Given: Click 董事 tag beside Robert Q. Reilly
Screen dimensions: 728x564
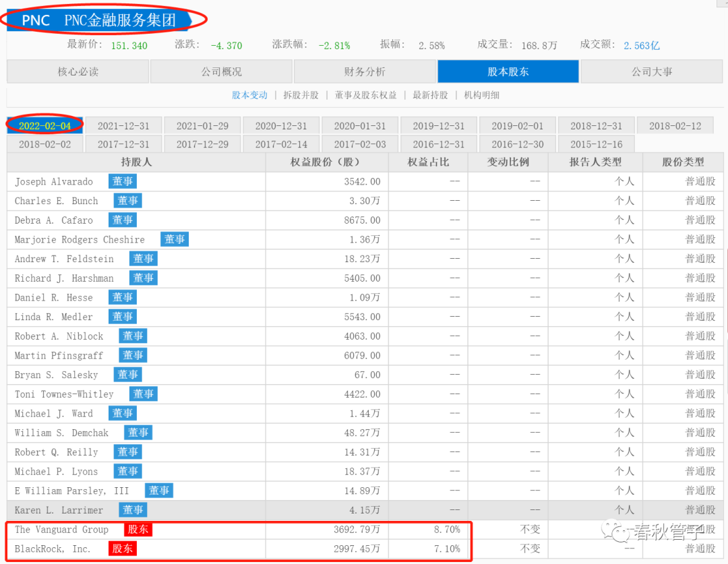Looking at the screenshot, I should pos(127,452).
